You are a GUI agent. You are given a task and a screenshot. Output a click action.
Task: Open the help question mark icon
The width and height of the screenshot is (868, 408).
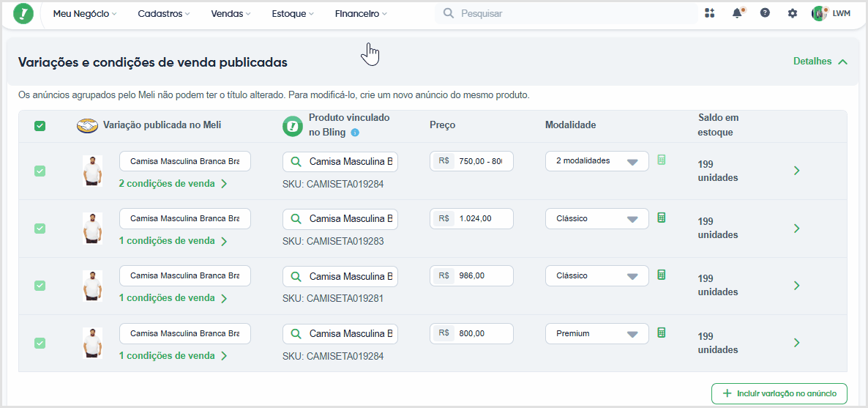(x=765, y=13)
